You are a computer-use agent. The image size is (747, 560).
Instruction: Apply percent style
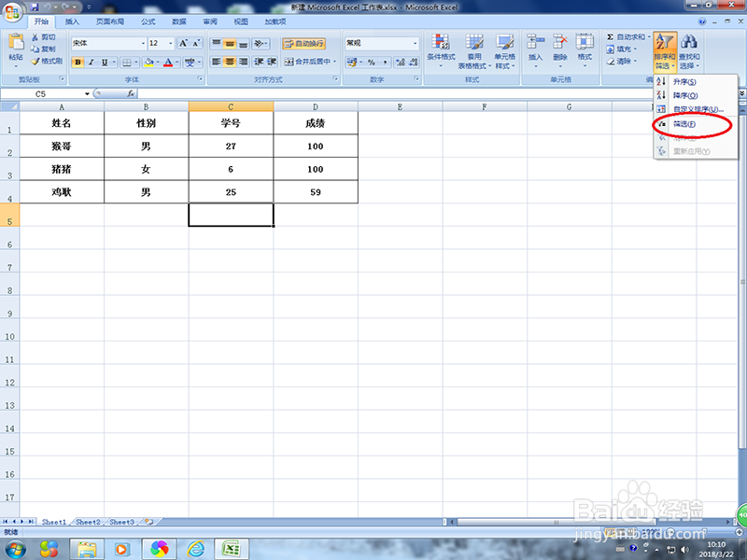(x=372, y=62)
